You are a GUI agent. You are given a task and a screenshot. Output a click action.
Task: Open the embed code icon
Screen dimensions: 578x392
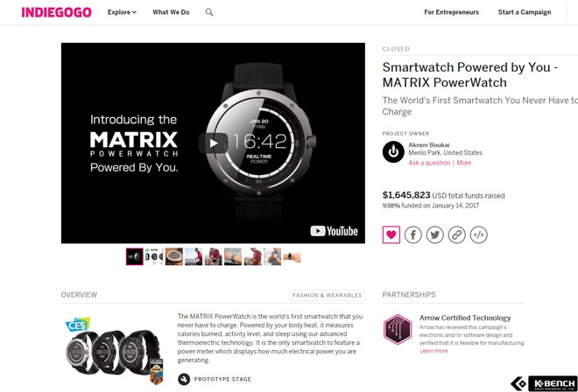click(x=478, y=234)
